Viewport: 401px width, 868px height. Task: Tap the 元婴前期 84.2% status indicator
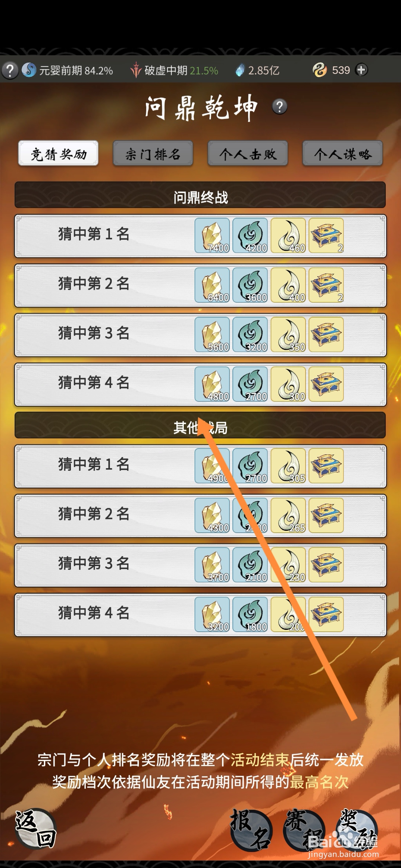click(67, 70)
